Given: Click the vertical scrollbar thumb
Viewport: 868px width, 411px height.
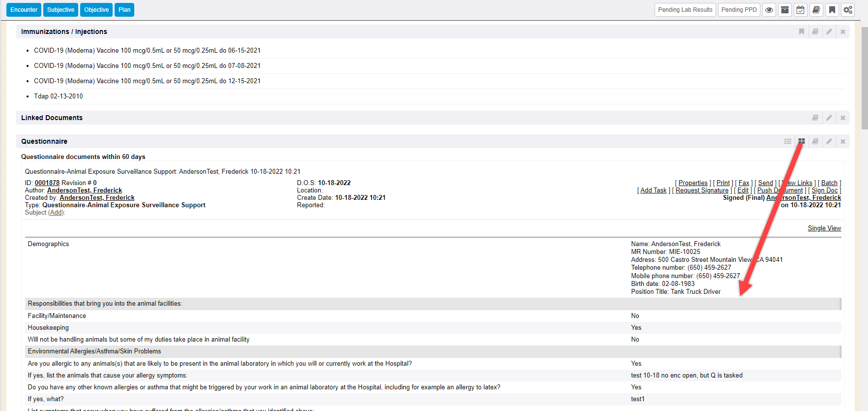Looking at the screenshot, I should click(x=865, y=78).
